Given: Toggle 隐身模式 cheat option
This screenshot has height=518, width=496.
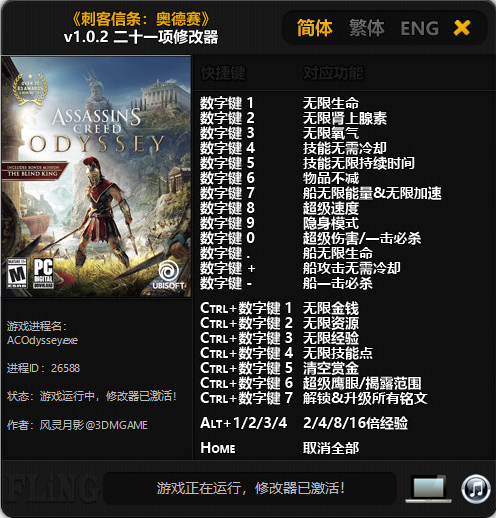Looking at the screenshot, I should pos(331,223).
